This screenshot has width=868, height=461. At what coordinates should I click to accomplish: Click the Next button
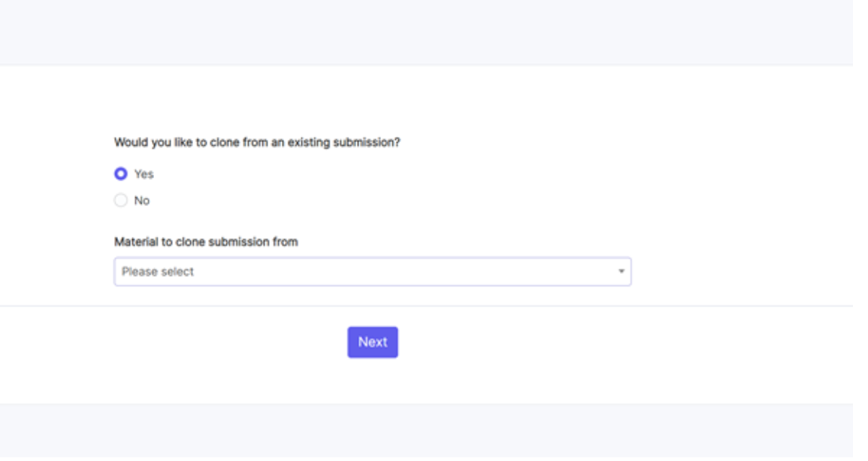point(372,342)
